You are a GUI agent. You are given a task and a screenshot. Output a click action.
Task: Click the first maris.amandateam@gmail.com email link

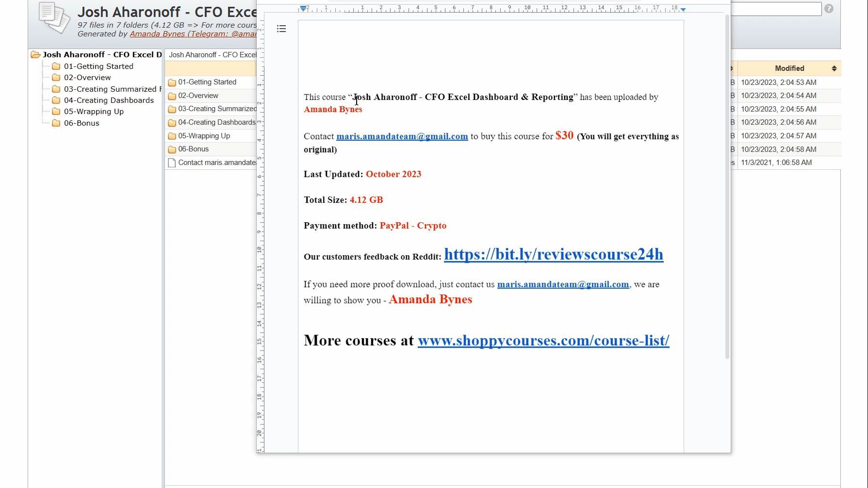tap(402, 136)
